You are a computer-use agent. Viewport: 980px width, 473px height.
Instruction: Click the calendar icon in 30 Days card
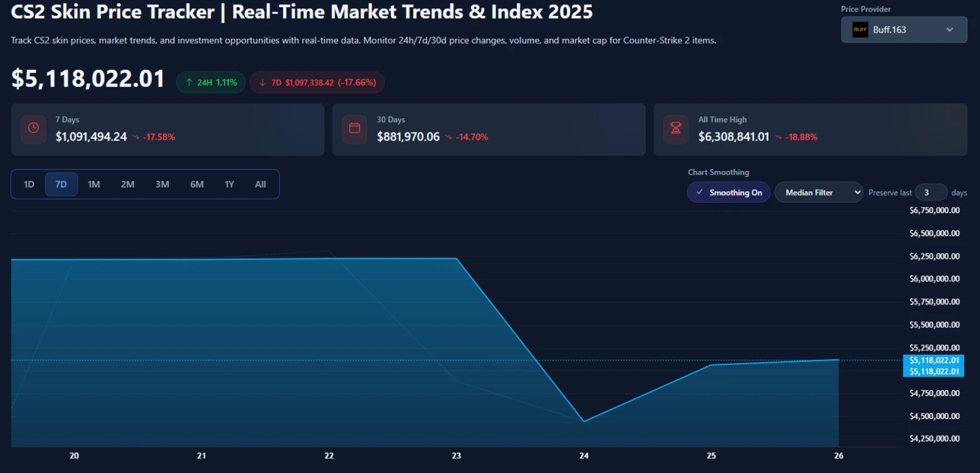pos(354,129)
